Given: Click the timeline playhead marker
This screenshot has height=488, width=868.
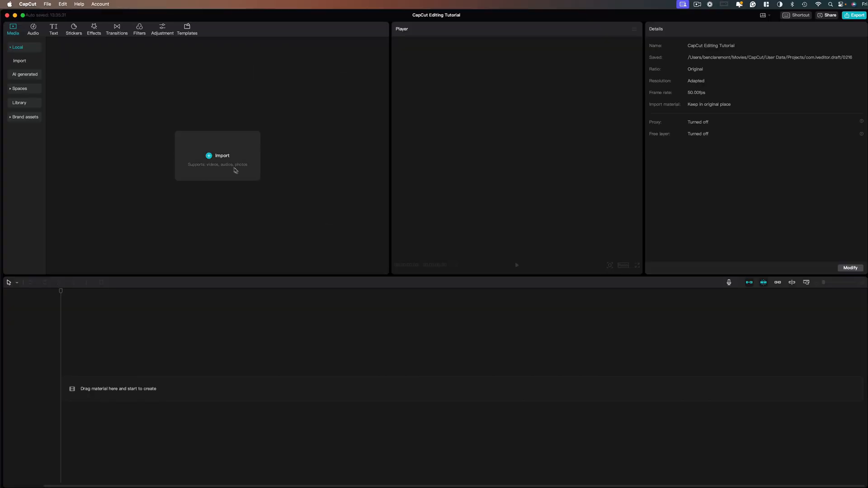Looking at the screenshot, I should pyautogui.click(x=61, y=291).
